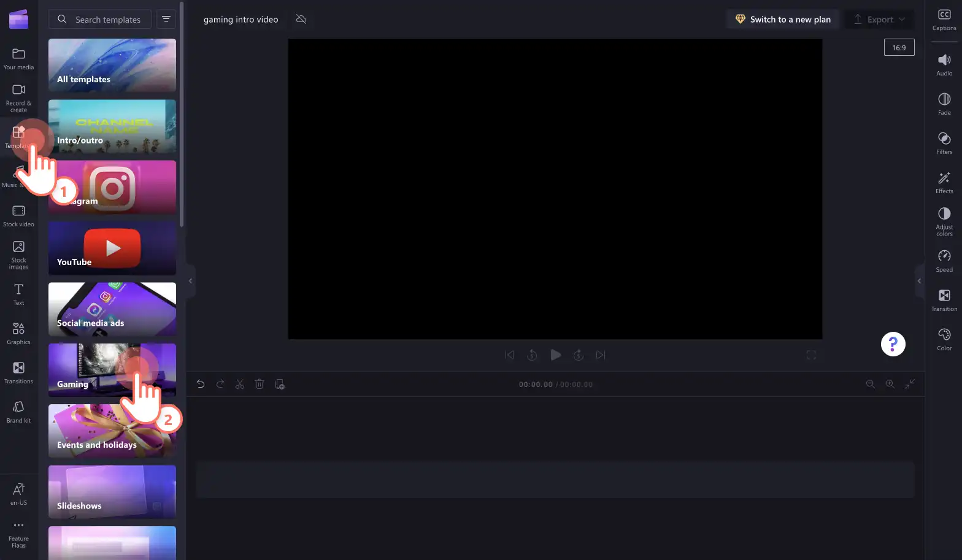Switch to the Text sidebar tab
The image size is (962, 560).
point(18,294)
